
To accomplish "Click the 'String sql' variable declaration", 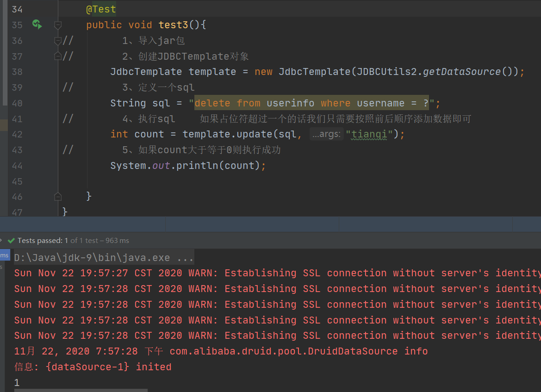I will point(140,103).
